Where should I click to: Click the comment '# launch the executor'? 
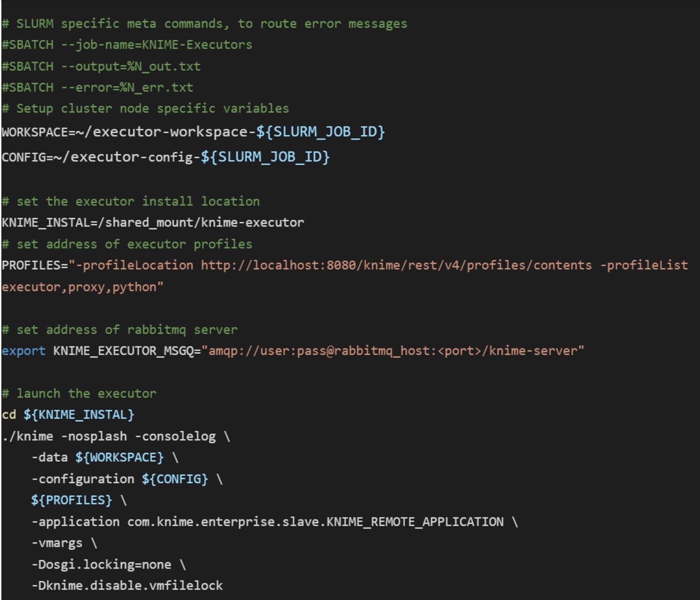[79, 393]
